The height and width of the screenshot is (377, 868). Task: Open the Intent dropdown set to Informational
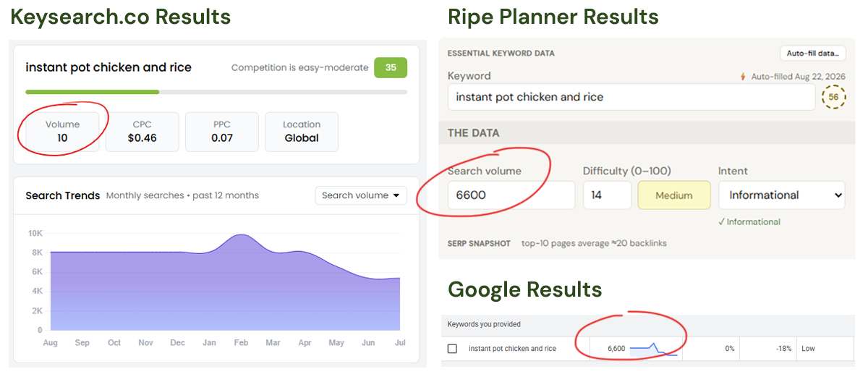click(781, 195)
